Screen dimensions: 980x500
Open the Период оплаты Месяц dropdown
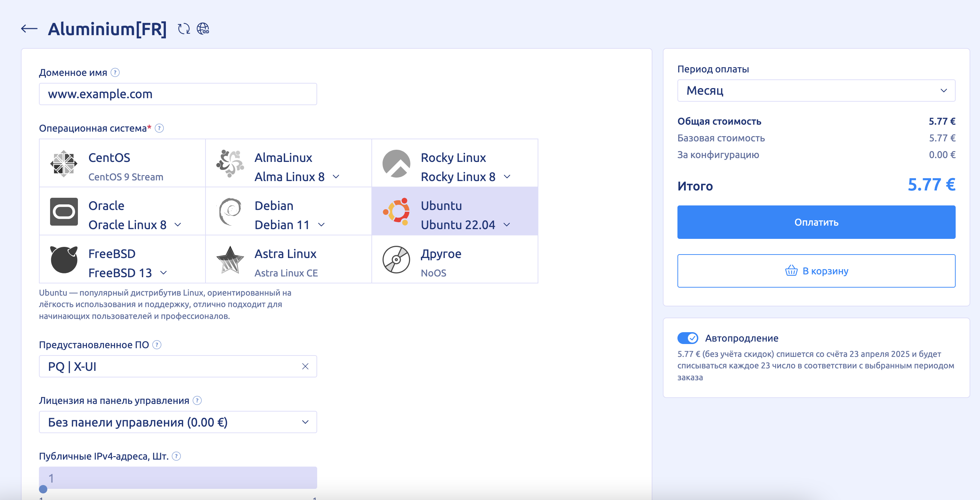816,91
